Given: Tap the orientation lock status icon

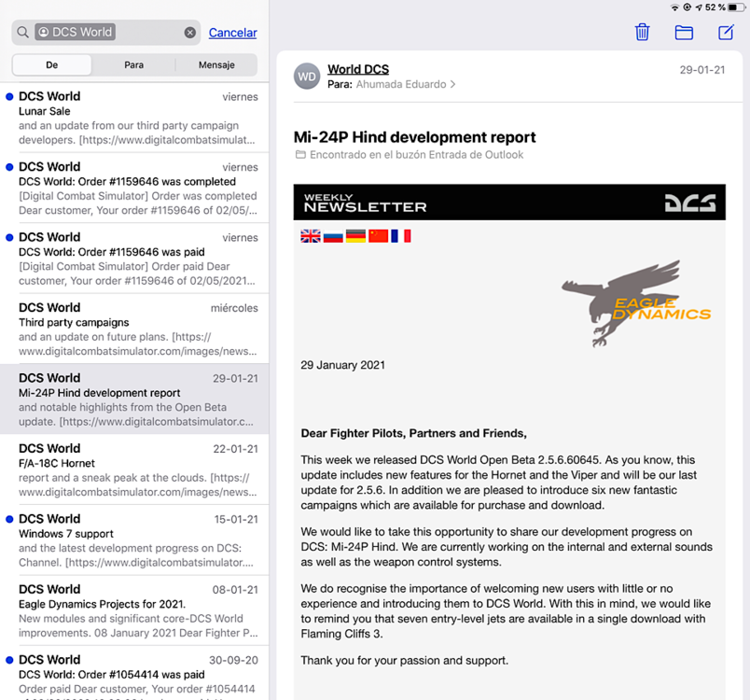Looking at the screenshot, I should (x=687, y=7).
